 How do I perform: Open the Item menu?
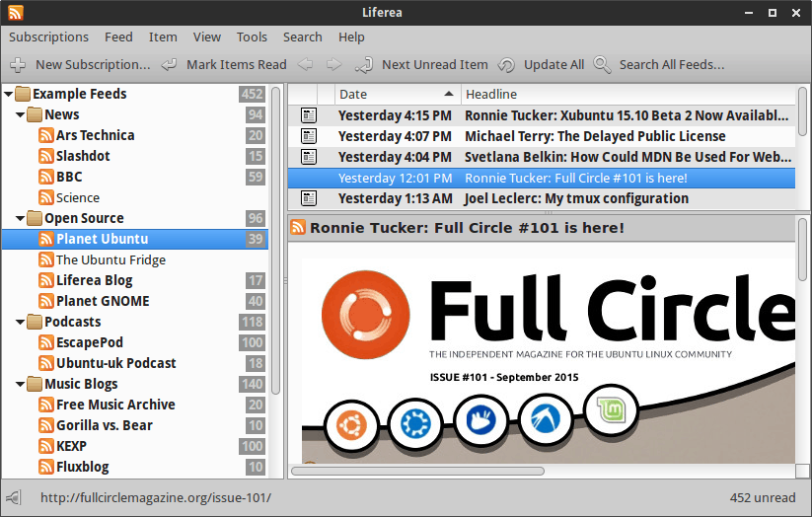(163, 37)
